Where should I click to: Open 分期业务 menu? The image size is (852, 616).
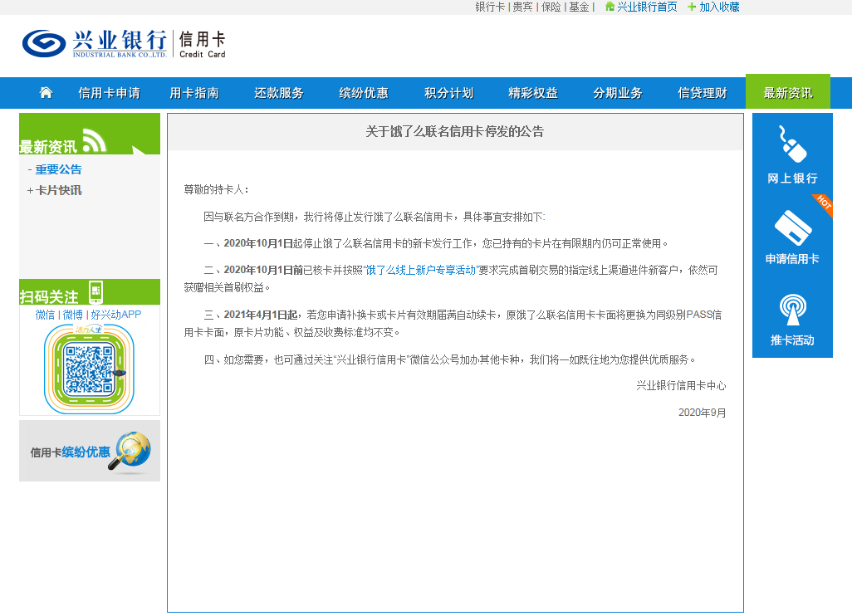pos(618,93)
